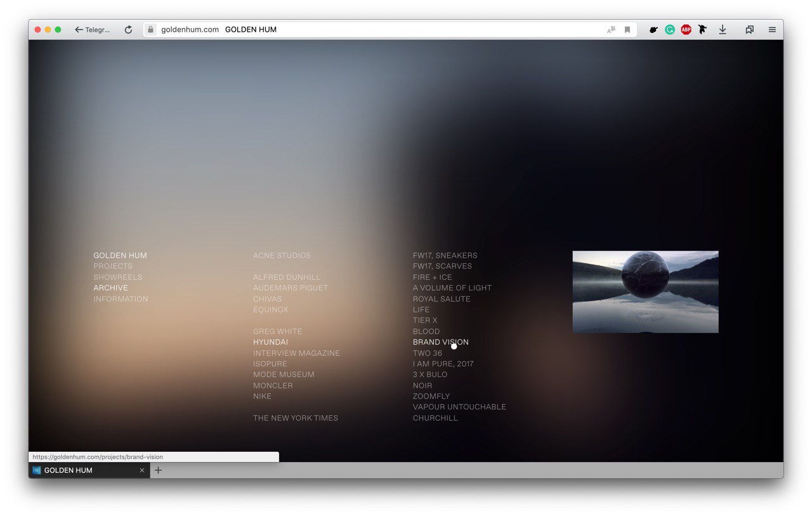
Task: Select ARCHIVE menu item
Action: 111,288
